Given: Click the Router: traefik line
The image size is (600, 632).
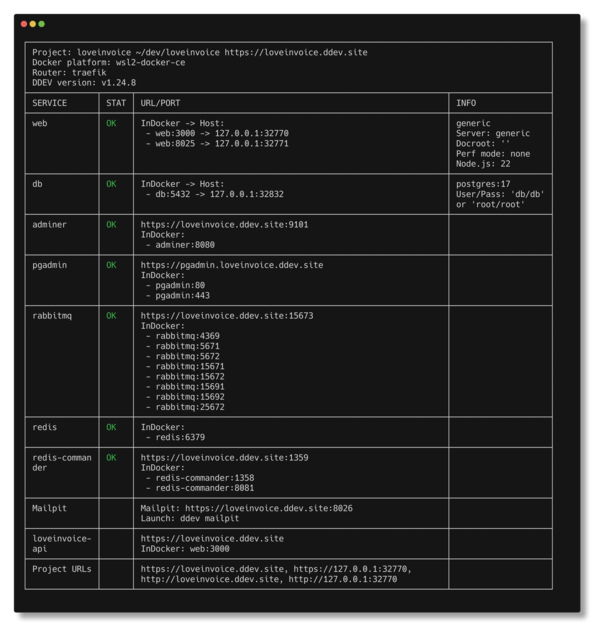Looking at the screenshot, I should point(69,73).
